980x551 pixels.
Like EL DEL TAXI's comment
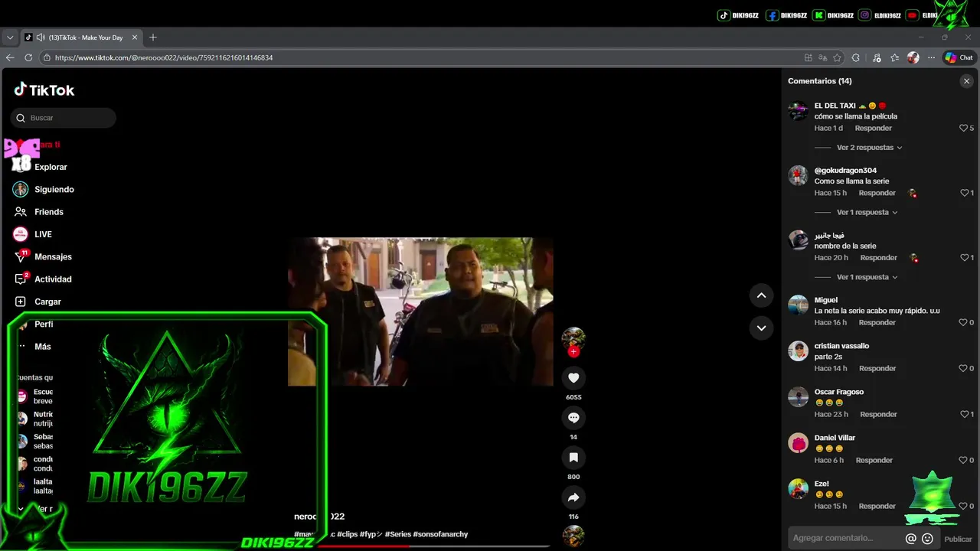click(x=964, y=129)
